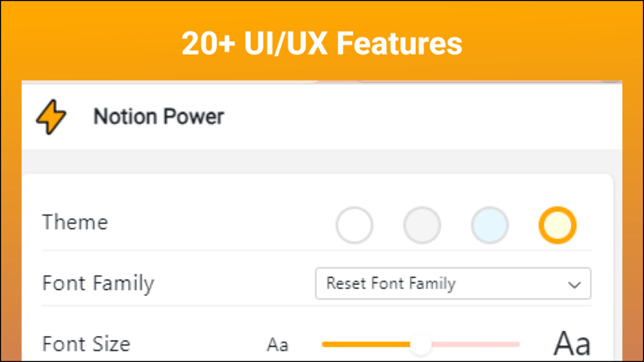644x362 pixels.
Task: Click the Notion Power title text
Action: point(158,116)
